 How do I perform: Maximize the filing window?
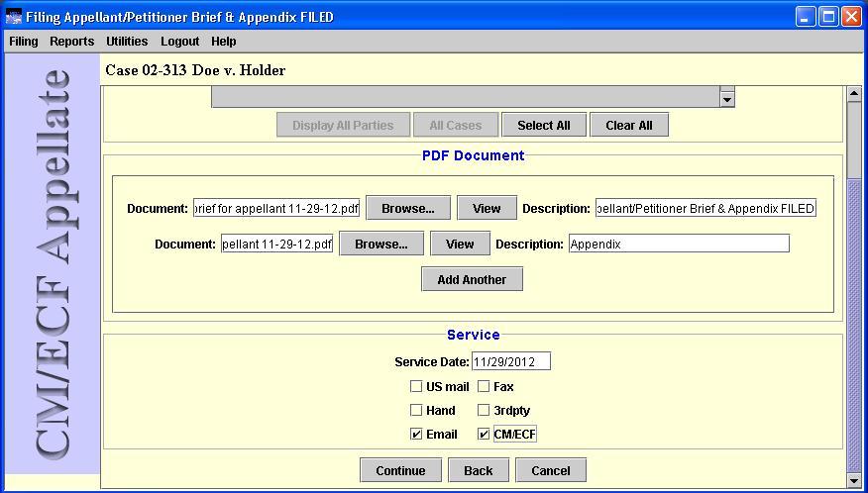pos(828,17)
